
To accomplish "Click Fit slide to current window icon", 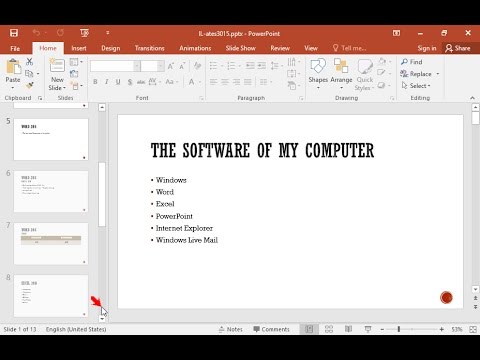I will pos(473,329).
